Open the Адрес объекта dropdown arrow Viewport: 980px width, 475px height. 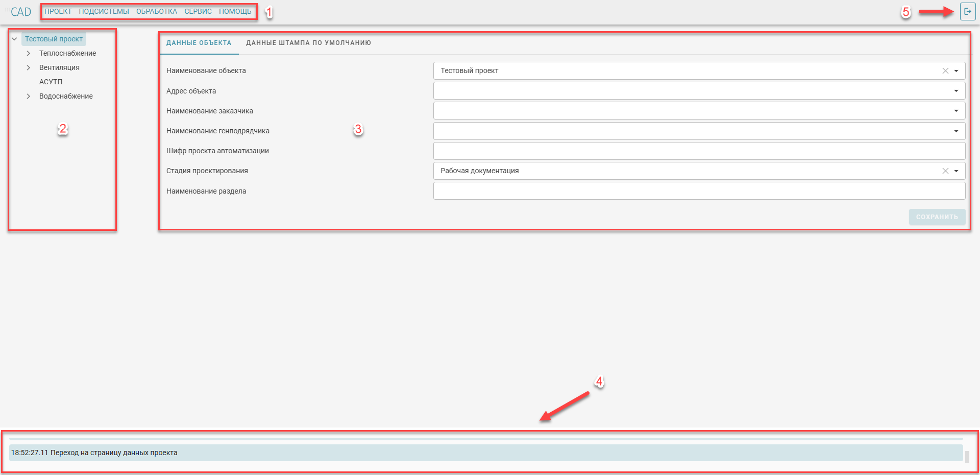[956, 91]
